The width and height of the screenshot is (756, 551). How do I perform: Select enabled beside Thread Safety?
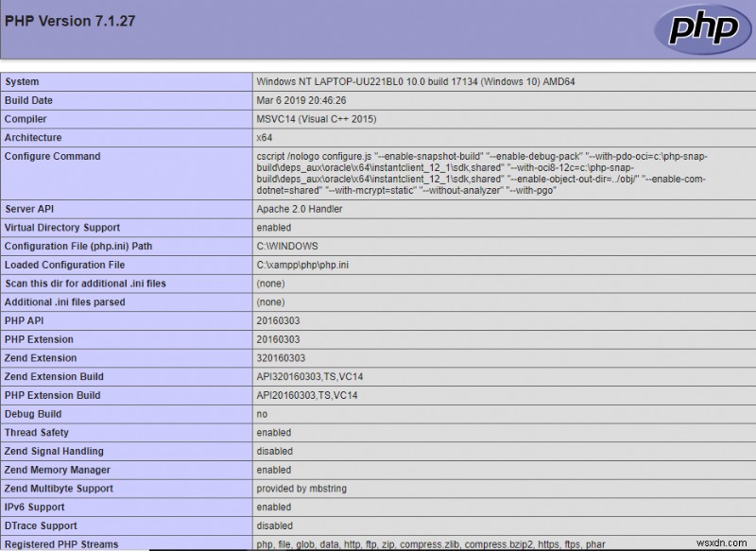tap(269, 432)
